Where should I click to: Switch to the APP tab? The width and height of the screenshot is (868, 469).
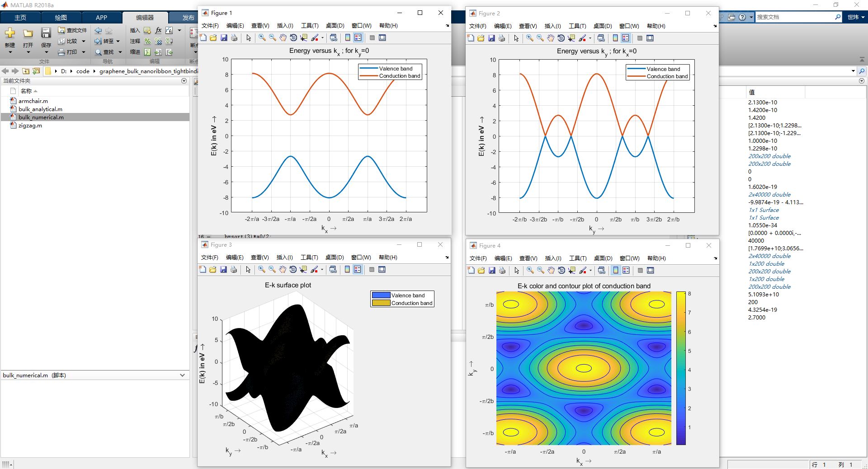coord(101,18)
